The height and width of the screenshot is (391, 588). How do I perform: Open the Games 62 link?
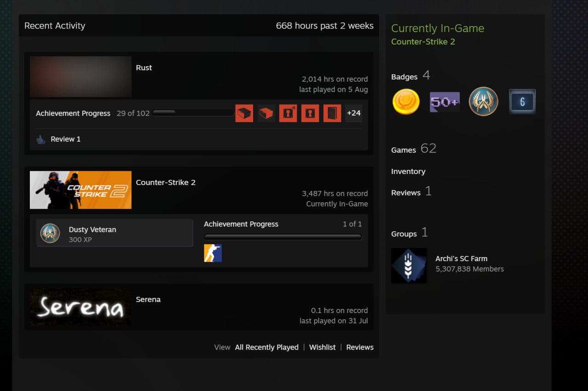click(x=414, y=149)
